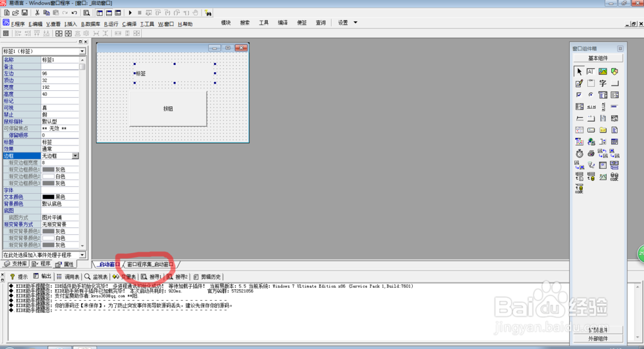The height and width of the screenshot is (349, 644).
Task: Open the C.编译 menu
Action: pyautogui.click(x=129, y=24)
